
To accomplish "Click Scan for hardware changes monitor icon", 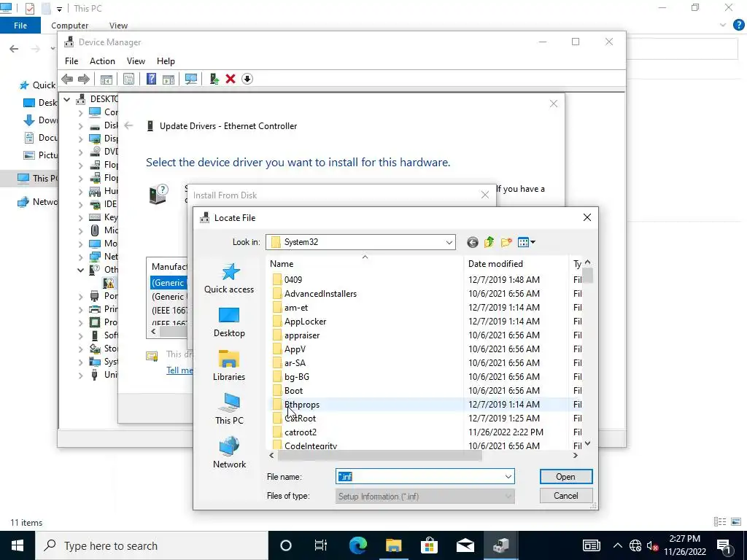I will [x=191, y=79].
